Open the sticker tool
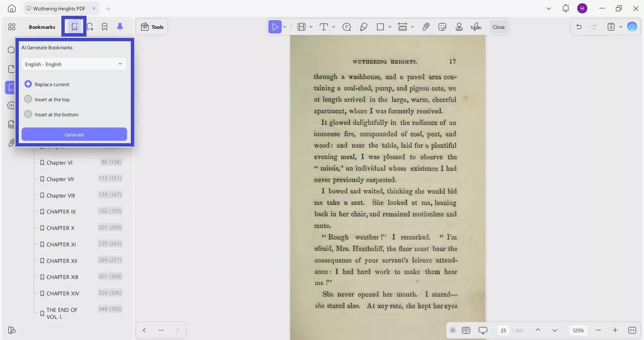The width and height of the screenshot is (644, 340). click(x=442, y=27)
